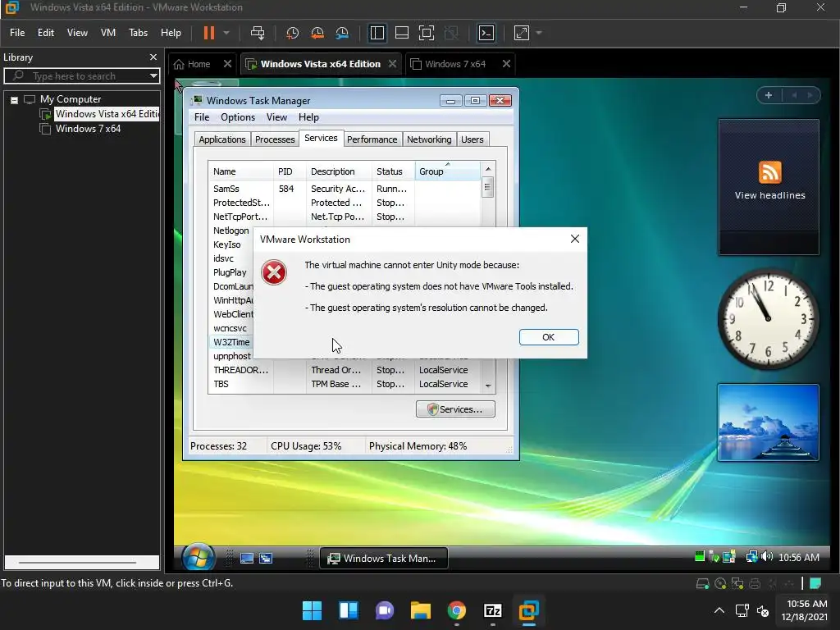Image resolution: width=840 pixels, height=630 pixels.
Task: Click the 'Type here to search' field
Action: (74, 76)
